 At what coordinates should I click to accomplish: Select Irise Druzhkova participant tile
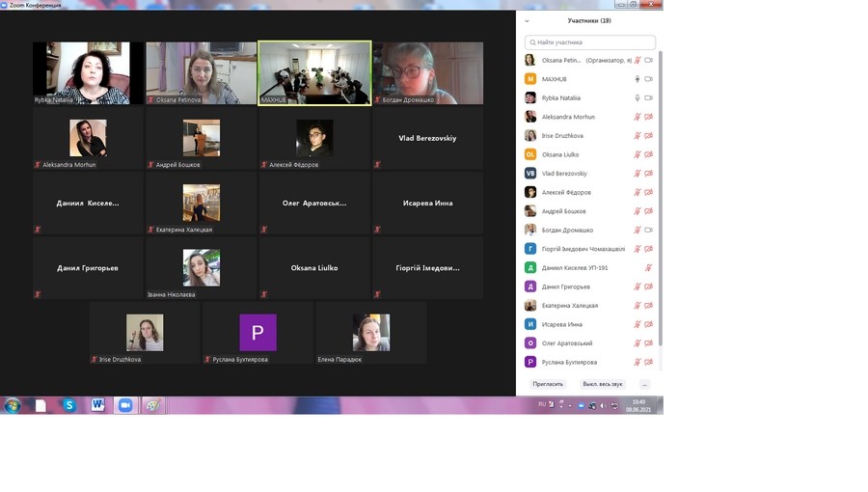coord(145,333)
